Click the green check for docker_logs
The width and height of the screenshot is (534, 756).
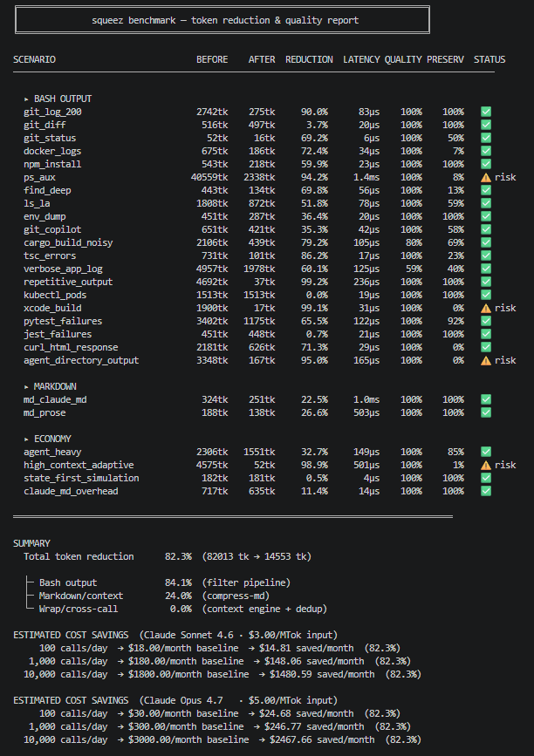486,151
